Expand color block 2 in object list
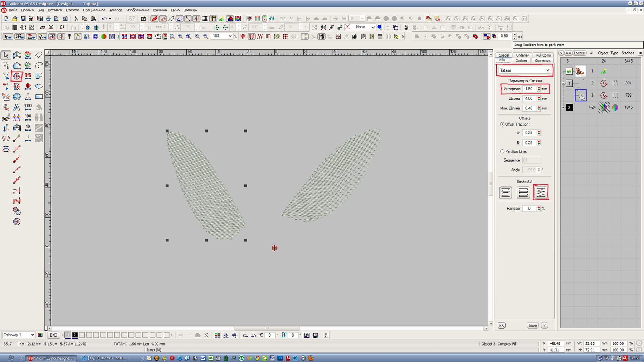This screenshot has height=362, width=644. 563,107
